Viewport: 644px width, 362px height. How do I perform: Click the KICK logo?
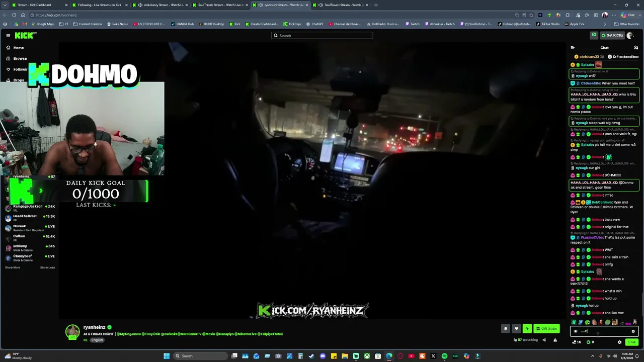[25, 35]
